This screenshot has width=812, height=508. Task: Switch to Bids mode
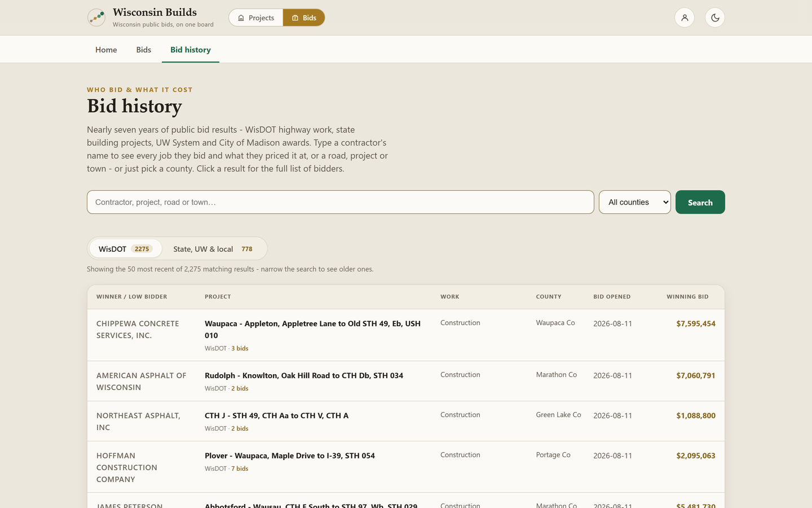[304, 17]
